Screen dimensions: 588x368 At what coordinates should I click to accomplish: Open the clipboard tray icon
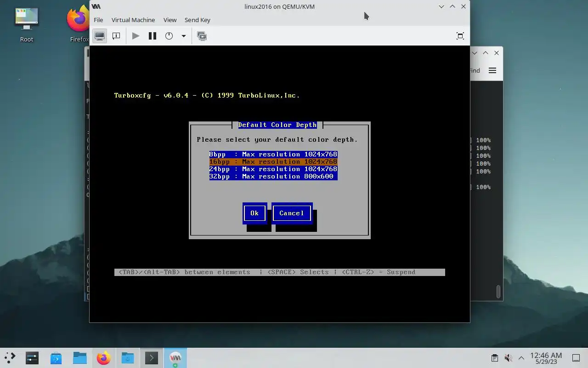[x=495, y=358]
